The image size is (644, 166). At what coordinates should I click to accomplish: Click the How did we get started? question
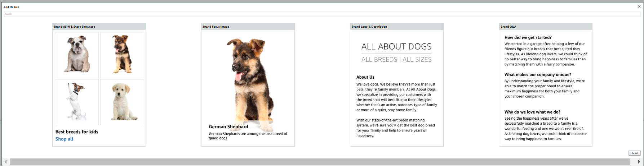point(528,37)
